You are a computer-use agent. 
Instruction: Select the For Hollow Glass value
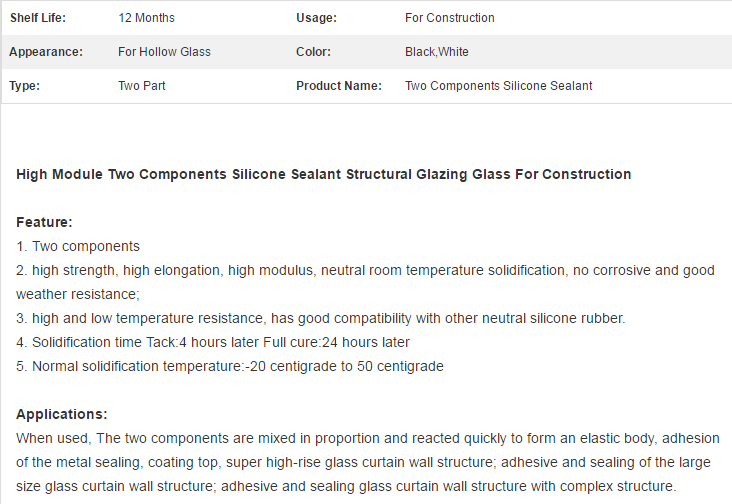[x=164, y=52]
